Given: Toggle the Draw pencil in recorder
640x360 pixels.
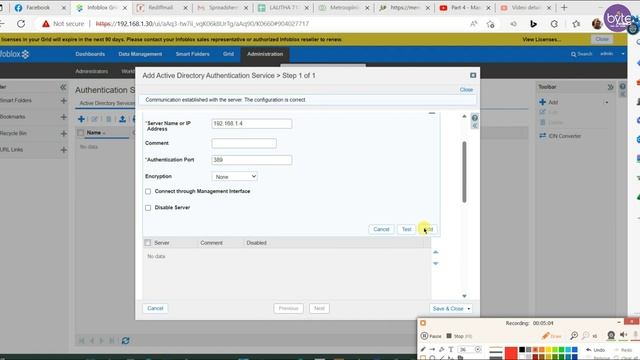Looking at the screenshot, I should 551,336.
